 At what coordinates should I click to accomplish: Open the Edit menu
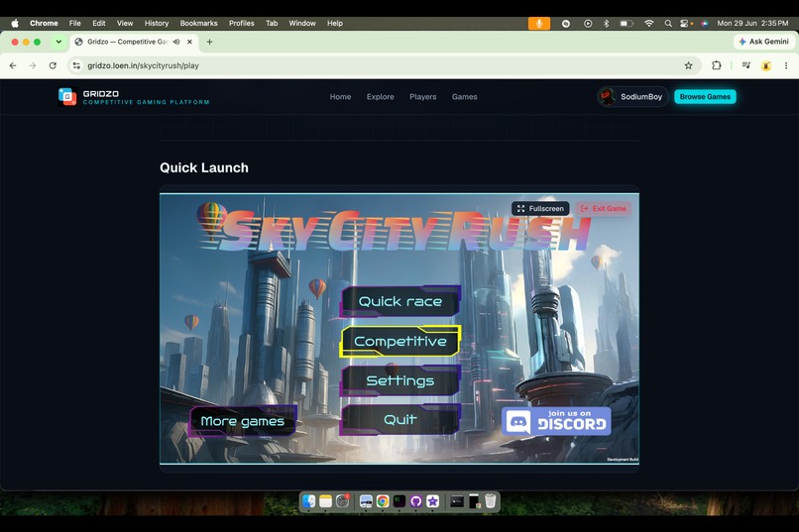99,23
